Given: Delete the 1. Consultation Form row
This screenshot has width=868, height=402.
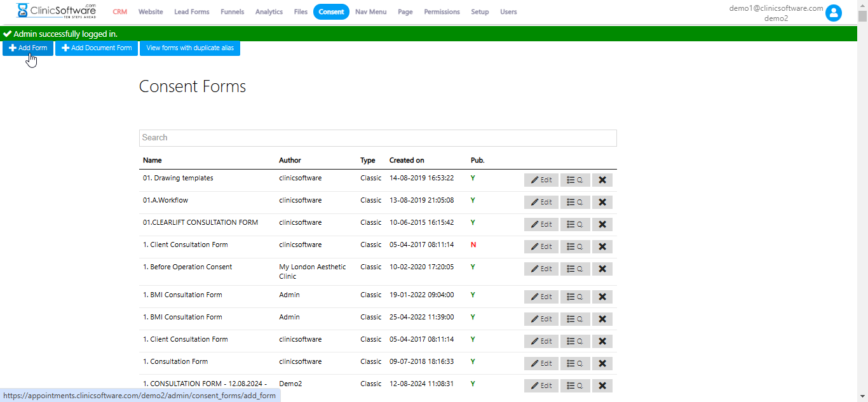Looking at the screenshot, I should pos(602,364).
